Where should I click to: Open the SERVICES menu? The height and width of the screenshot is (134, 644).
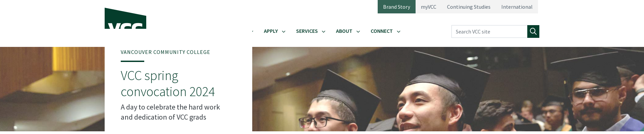pos(307,31)
